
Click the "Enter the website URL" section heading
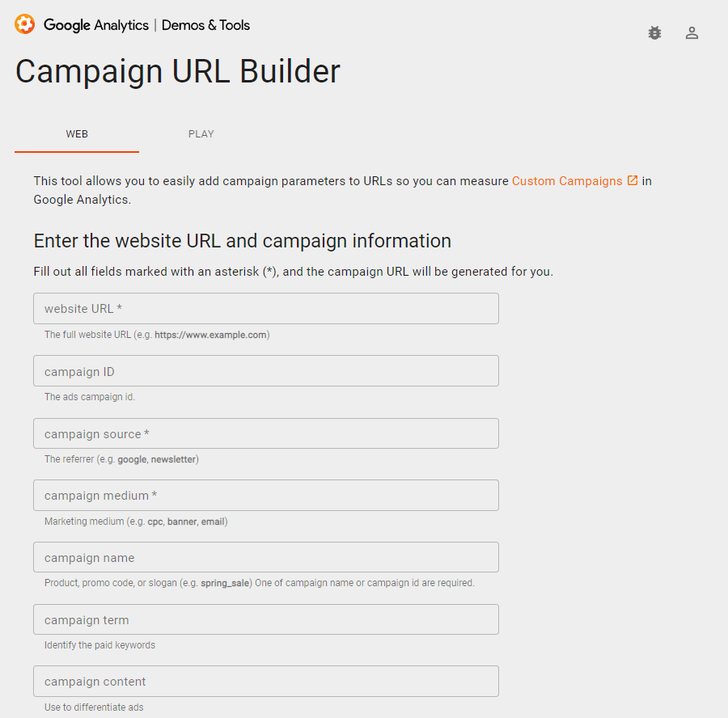(242, 241)
